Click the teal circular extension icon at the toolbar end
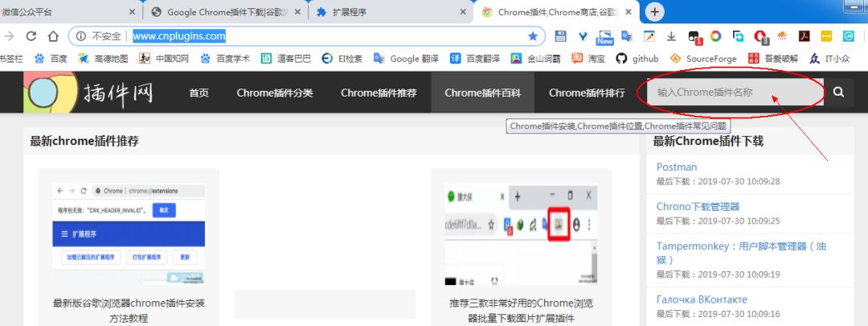 [x=848, y=36]
